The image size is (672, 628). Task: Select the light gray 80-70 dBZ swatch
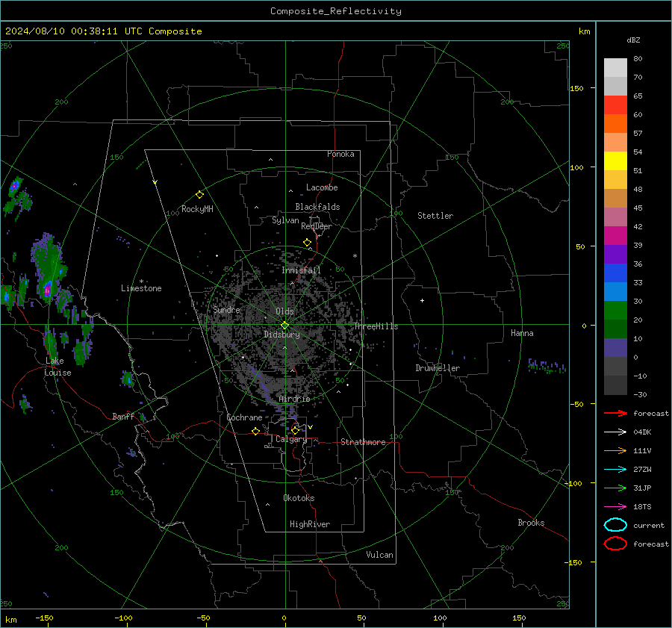click(615, 68)
